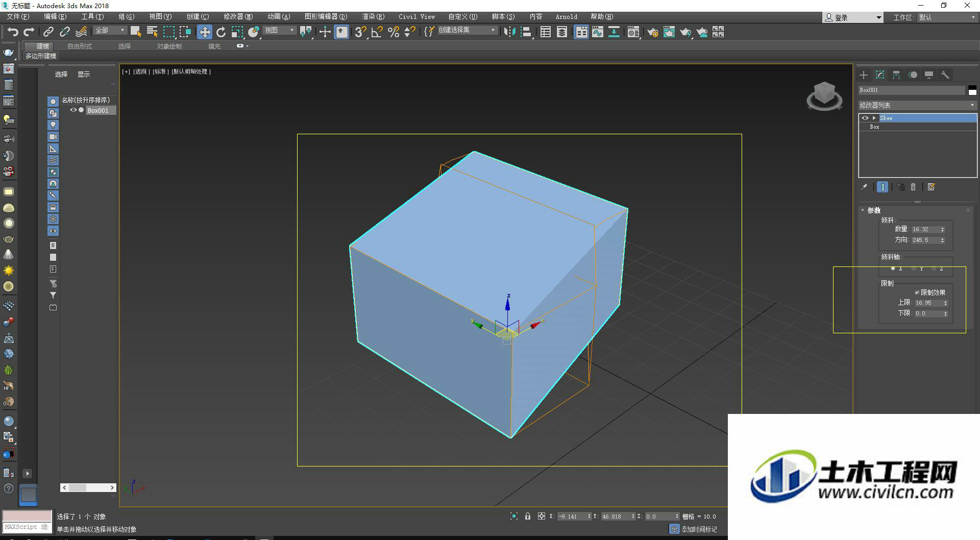This screenshot has height=540, width=980.
Task: Click the Redo arrow icon
Action: [x=29, y=32]
